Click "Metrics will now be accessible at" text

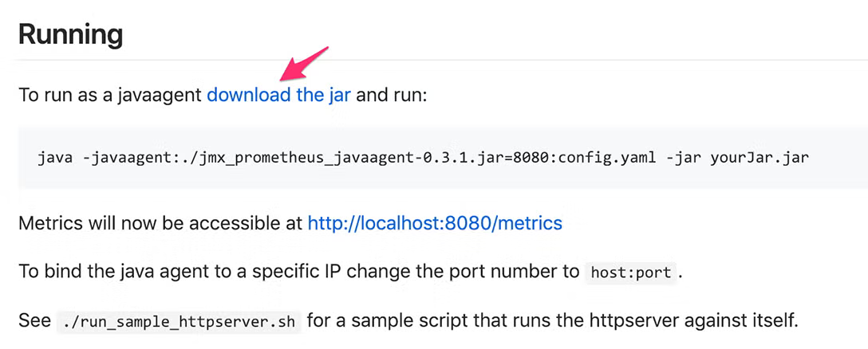pos(160,223)
